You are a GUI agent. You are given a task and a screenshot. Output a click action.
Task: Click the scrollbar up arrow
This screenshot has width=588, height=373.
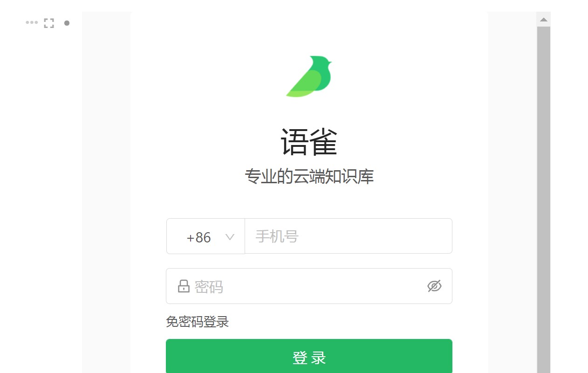[544, 20]
